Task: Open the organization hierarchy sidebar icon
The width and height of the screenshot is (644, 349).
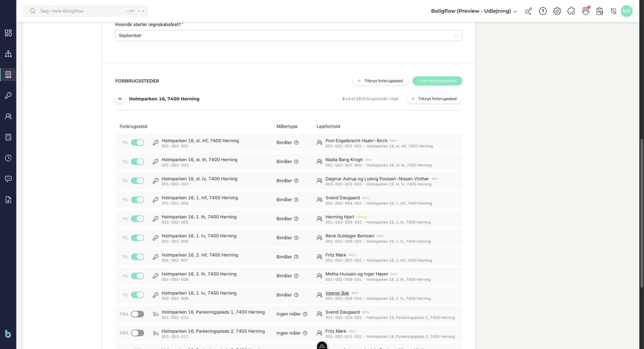Action: (x=8, y=54)
